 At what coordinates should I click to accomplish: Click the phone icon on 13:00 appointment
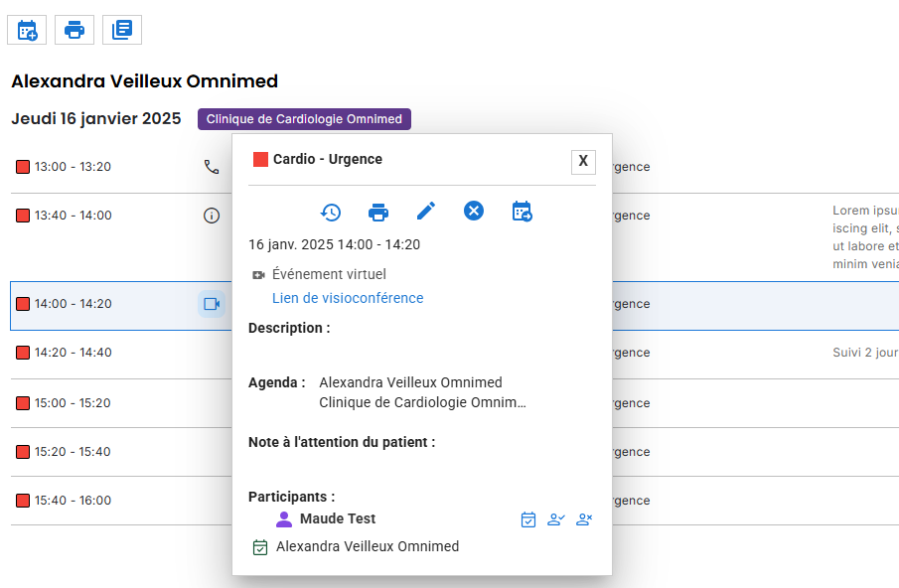tap(212, 167)
